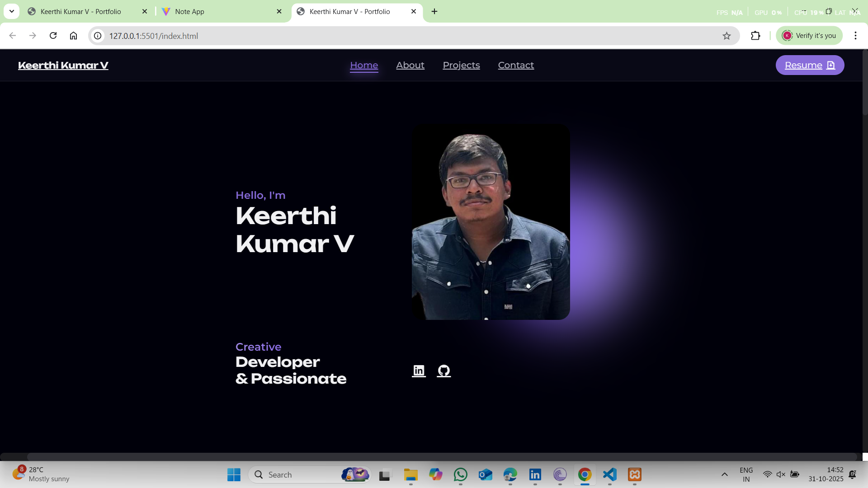Open WhatsApp from the taskbar
This screenshot has width=868, height=488.
(461, 474)
